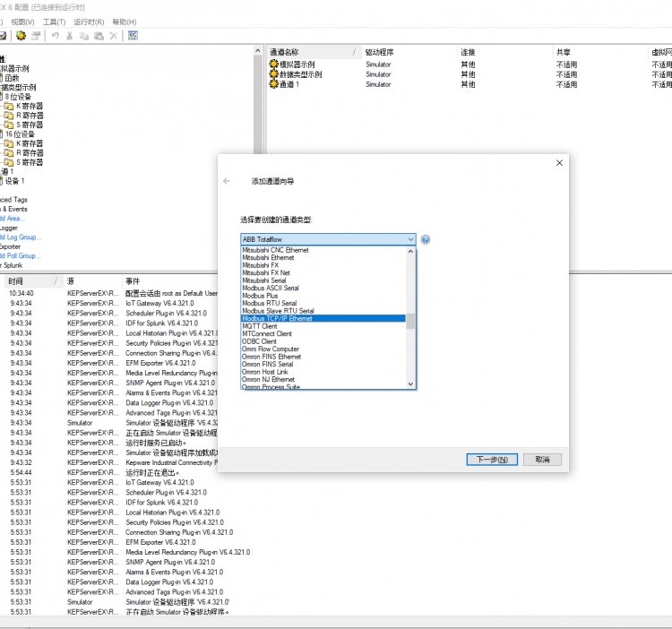This screenshot has width=672, height=629.
Task: Sort event log by 源 column header
Action: point(92,281)
